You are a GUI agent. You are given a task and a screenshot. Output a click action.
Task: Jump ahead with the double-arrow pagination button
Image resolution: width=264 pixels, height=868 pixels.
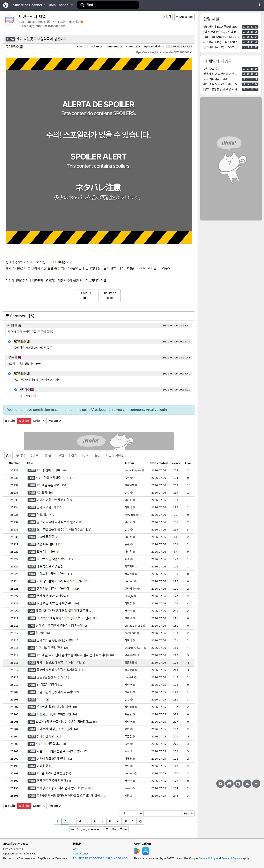click(x=140, y=821)
